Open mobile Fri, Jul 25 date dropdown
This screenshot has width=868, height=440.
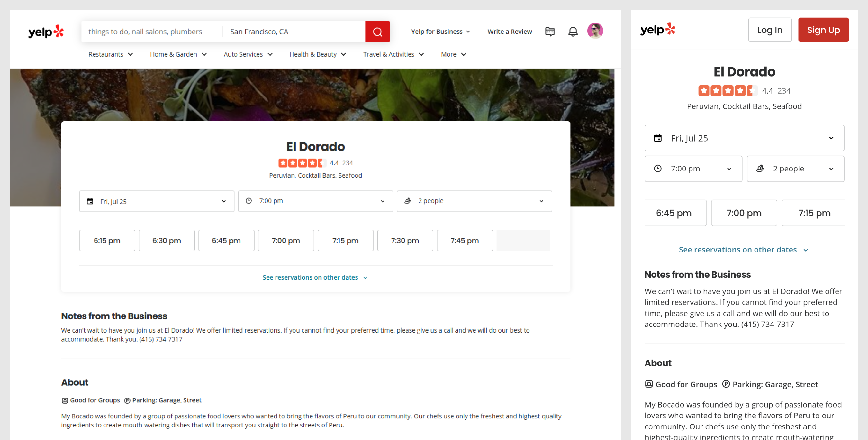[744, 138]
